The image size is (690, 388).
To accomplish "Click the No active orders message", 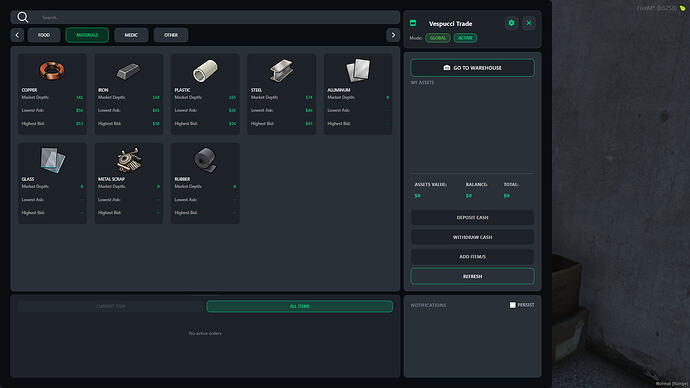I will pos(205,333).
